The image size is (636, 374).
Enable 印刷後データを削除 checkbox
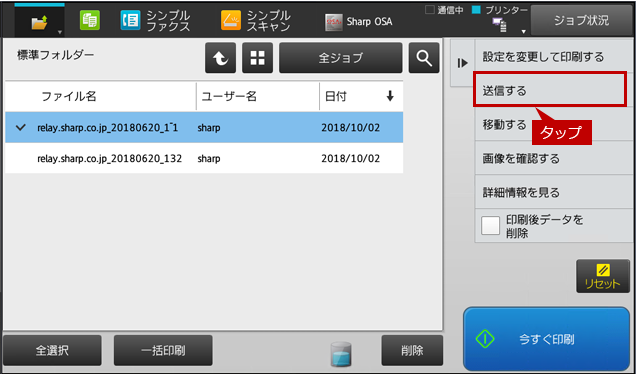tap(490, 226)
